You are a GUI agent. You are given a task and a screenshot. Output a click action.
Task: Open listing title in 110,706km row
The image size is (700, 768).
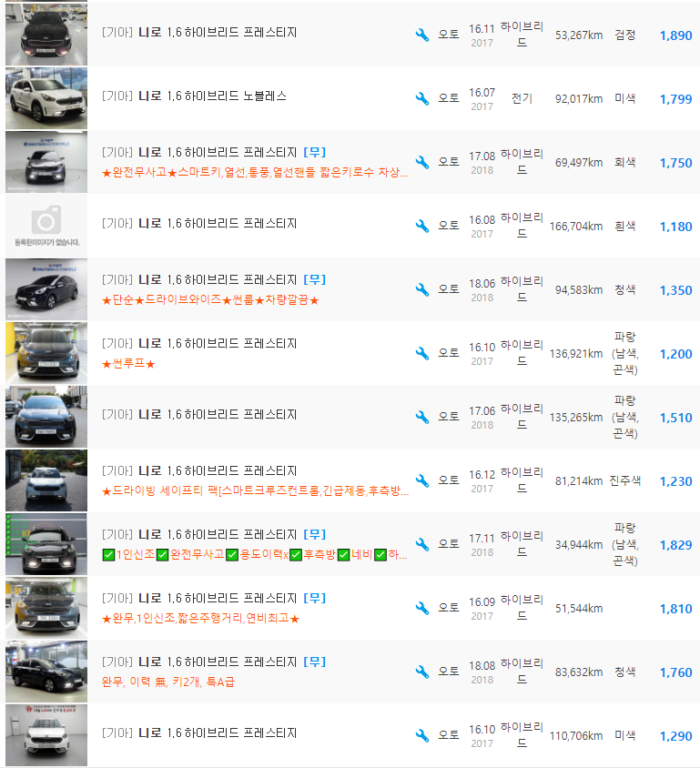[x=199, y=733]
